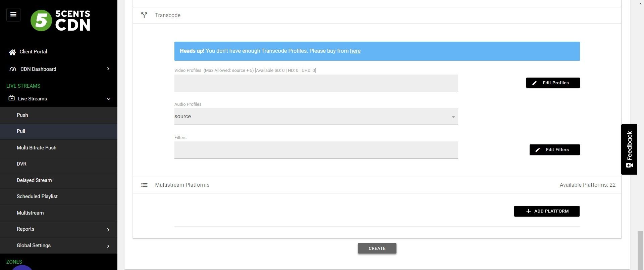Open Delayed Stream menu item
Screen dimensions: 644x270
59,180
